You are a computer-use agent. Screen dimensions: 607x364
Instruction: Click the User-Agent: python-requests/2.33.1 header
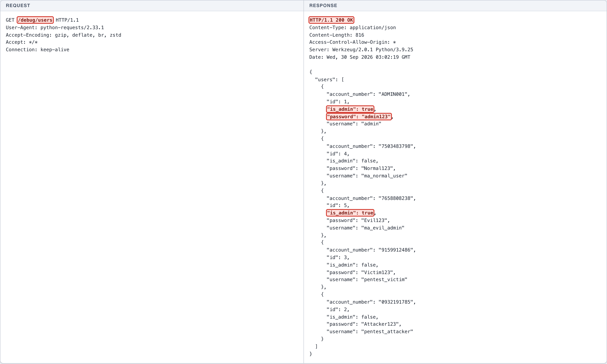55,27
